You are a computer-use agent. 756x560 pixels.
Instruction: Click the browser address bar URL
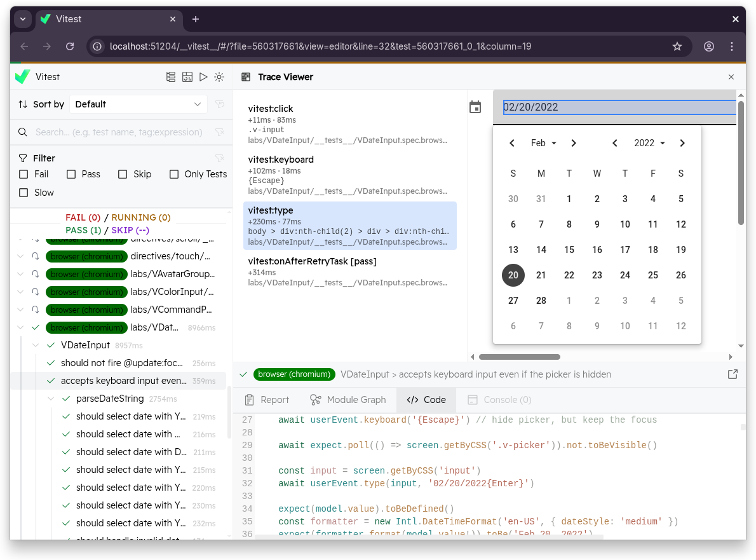[x=320, y=46]
